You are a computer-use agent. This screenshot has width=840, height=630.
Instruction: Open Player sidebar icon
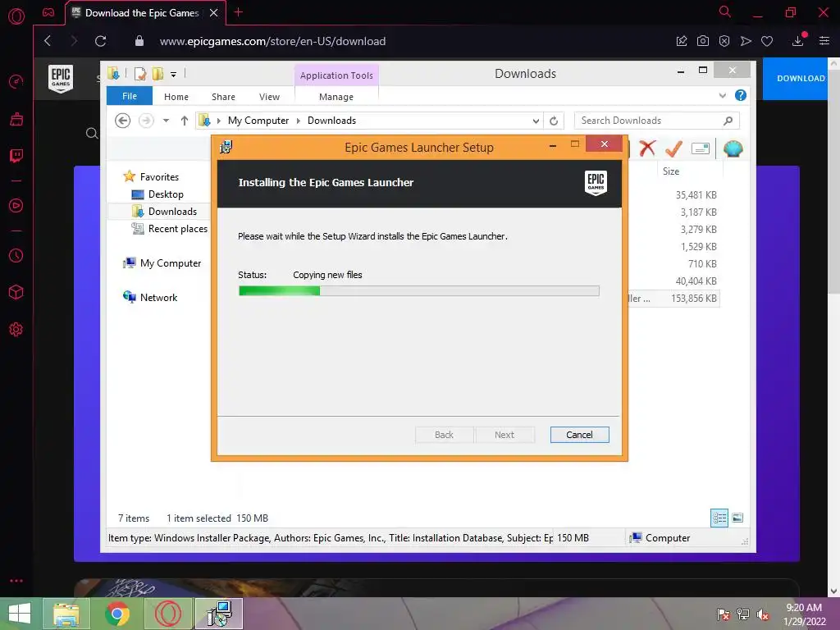[16, 206]
